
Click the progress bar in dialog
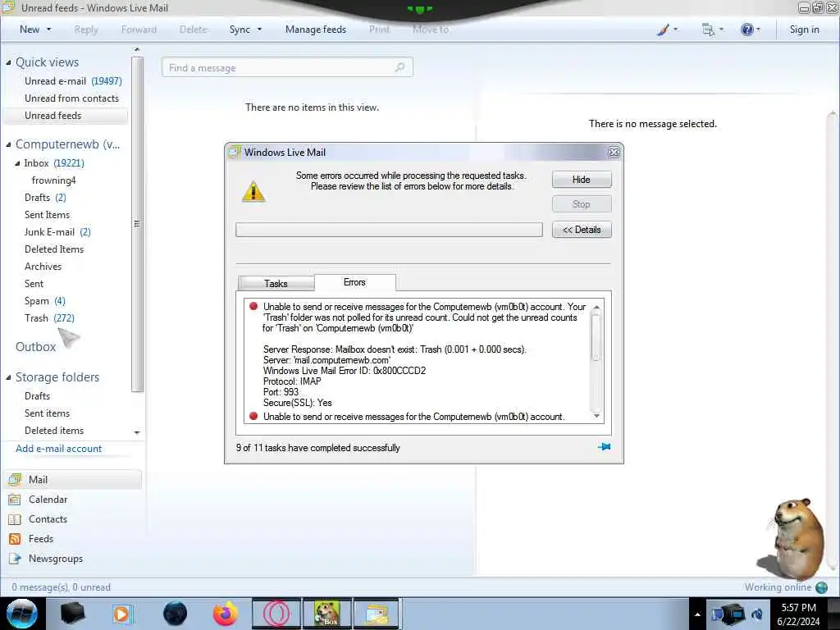pos(389,230)
